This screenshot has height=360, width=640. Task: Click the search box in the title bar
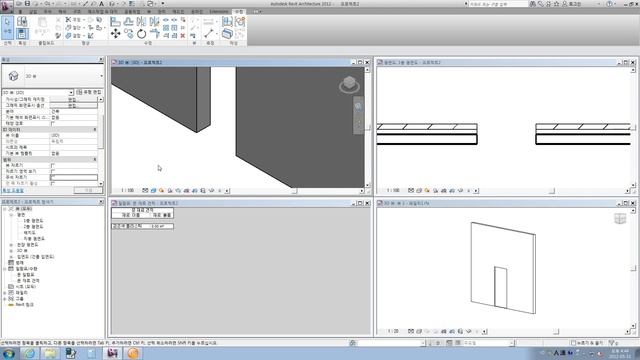(x=498, y=4)
